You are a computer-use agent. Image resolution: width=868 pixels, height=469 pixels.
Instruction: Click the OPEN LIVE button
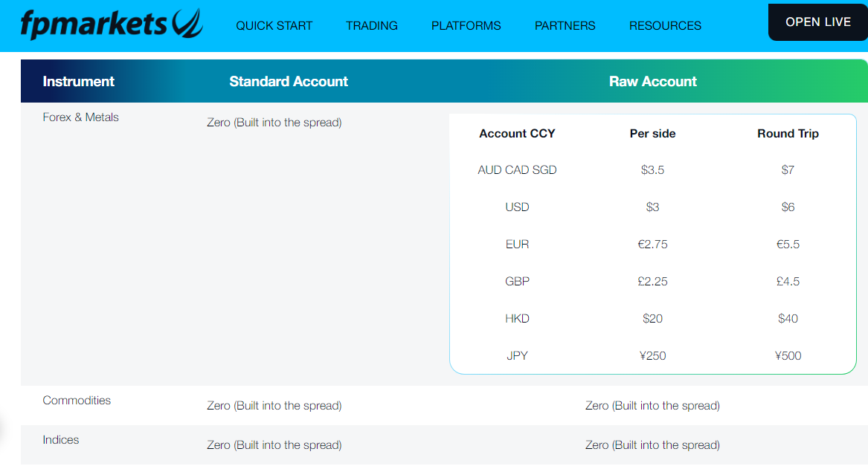pyautogui.click(x=817, y=22)
